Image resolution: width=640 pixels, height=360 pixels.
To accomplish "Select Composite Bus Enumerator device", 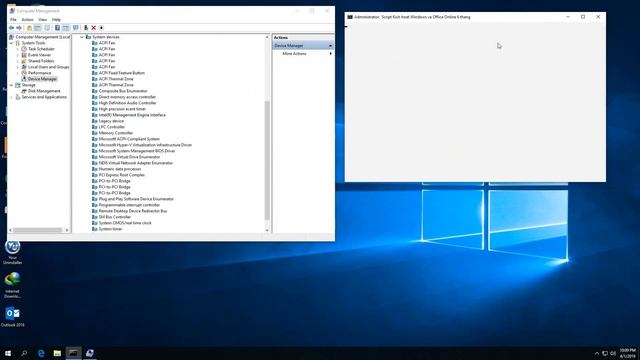I will [123, 91].
